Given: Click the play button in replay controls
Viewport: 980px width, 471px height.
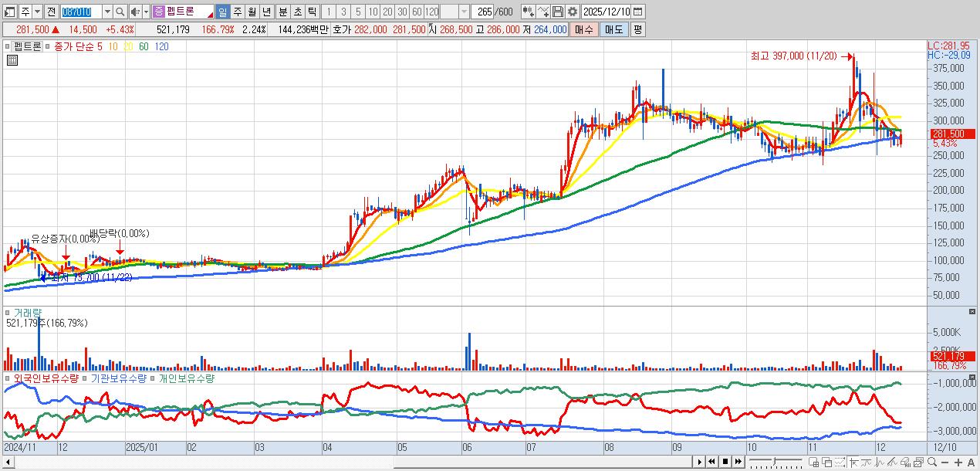Looking at the screenshot, I should click(700, 462).
